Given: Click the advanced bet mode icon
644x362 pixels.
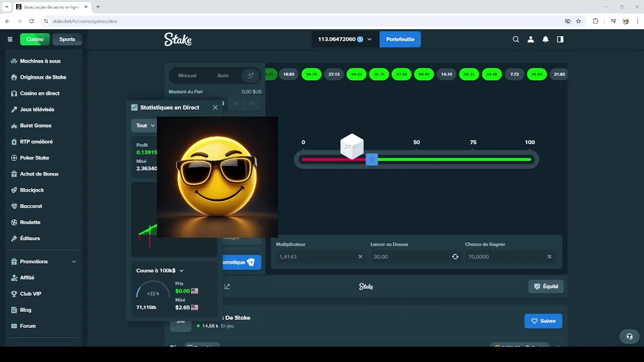Looking at the screenshot, I should (251, 75).
